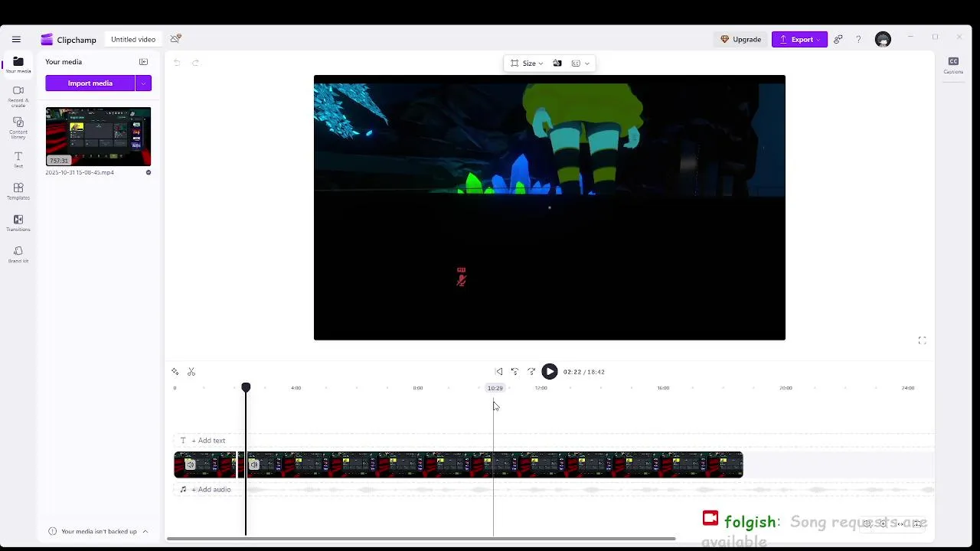
Task: Click the Clipchamp logo
Action: 68,40
